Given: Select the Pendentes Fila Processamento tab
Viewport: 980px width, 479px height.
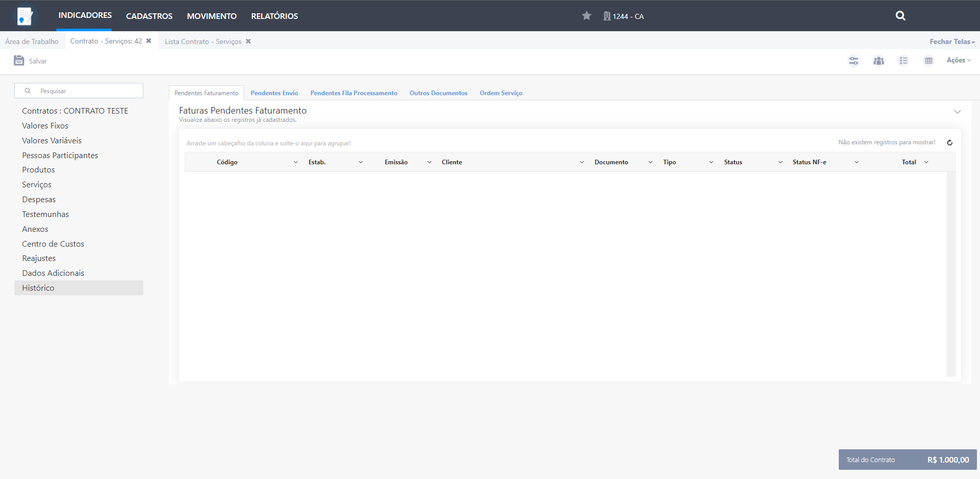Looking at the screenshot, I should (x=354, y=93).
